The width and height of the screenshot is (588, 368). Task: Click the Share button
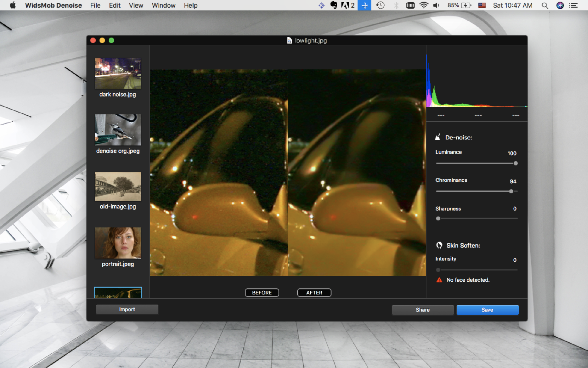[422, 310]
